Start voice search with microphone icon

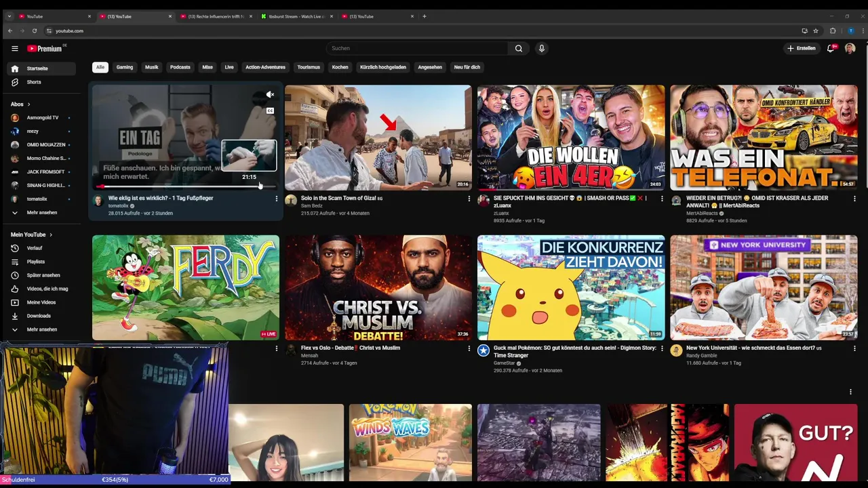541,48
